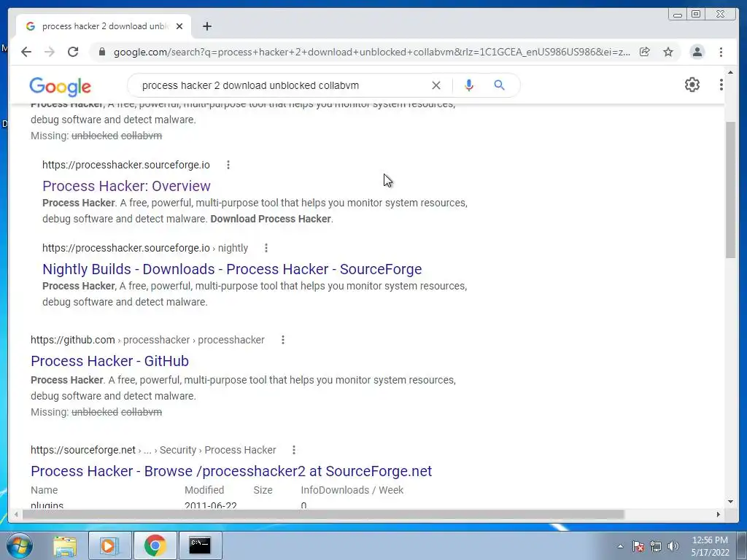Click the scroll left arrow

point(16,514)
